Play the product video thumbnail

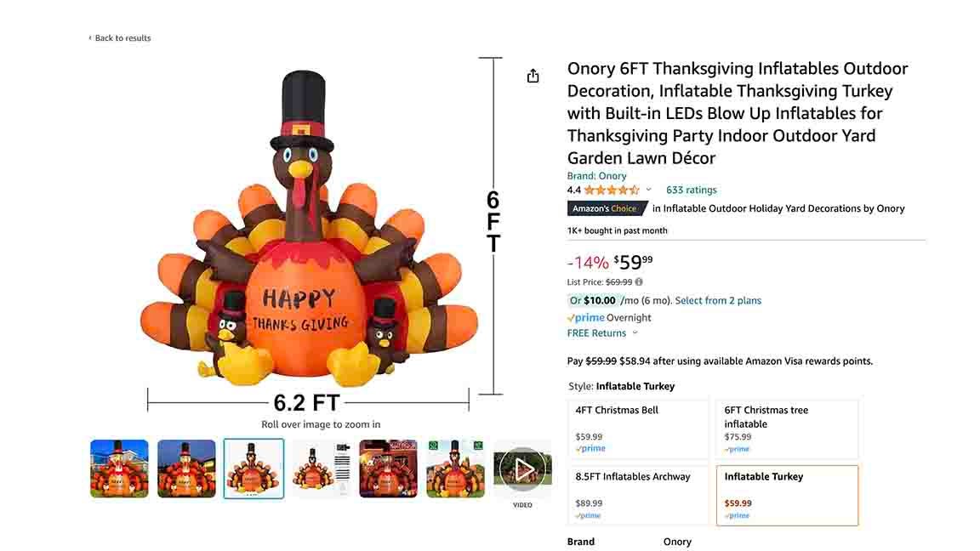[x=522, y=469]
